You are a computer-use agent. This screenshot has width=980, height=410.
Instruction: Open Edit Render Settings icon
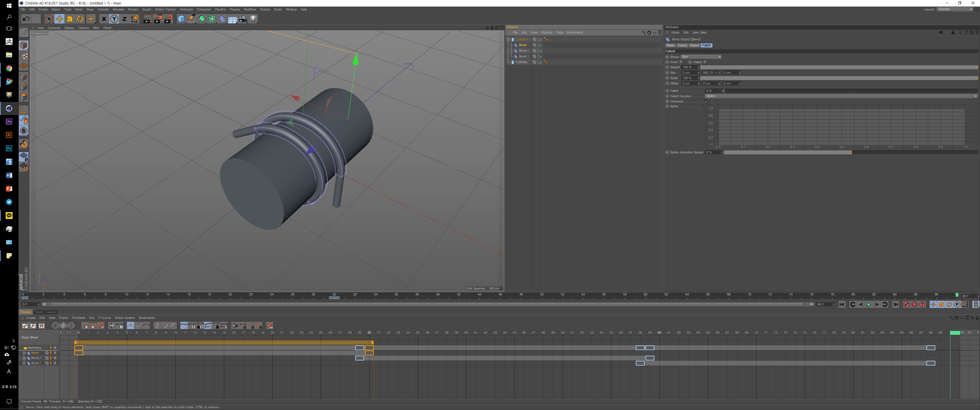click(168, 19)
